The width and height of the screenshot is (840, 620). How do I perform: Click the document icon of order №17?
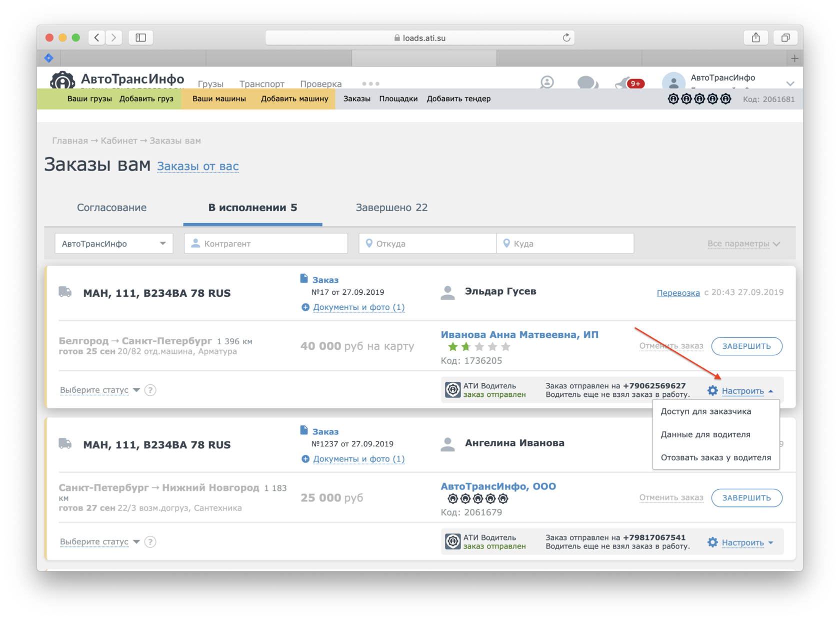point(304,278)
